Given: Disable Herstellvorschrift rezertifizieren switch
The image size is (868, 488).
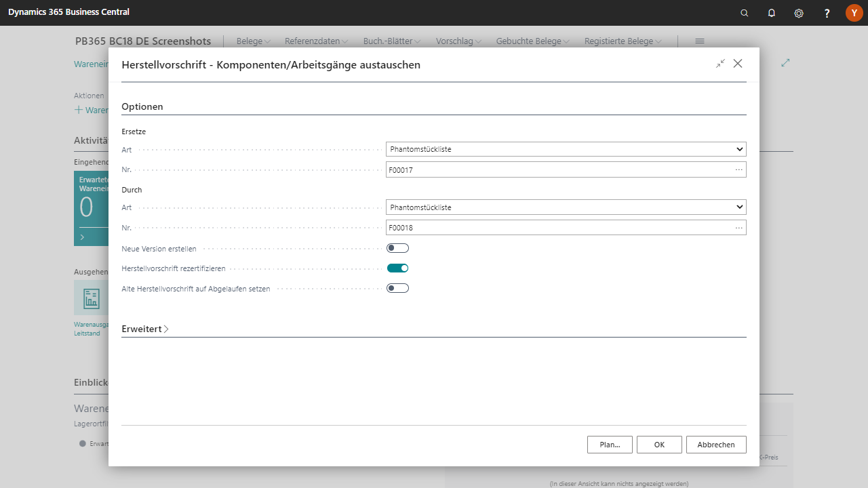Looking at the screenshot, I should coord(398,268).
